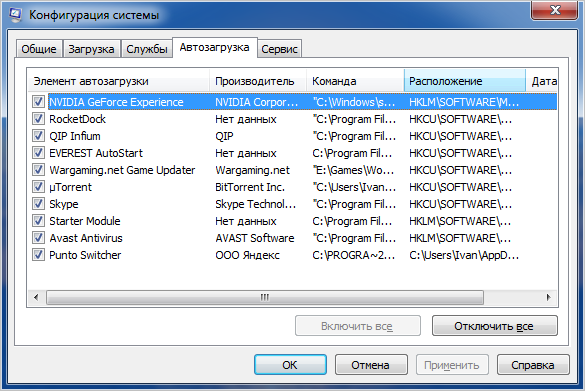Click the ООО Яндекс manufacturer cell

coord(247,255)
